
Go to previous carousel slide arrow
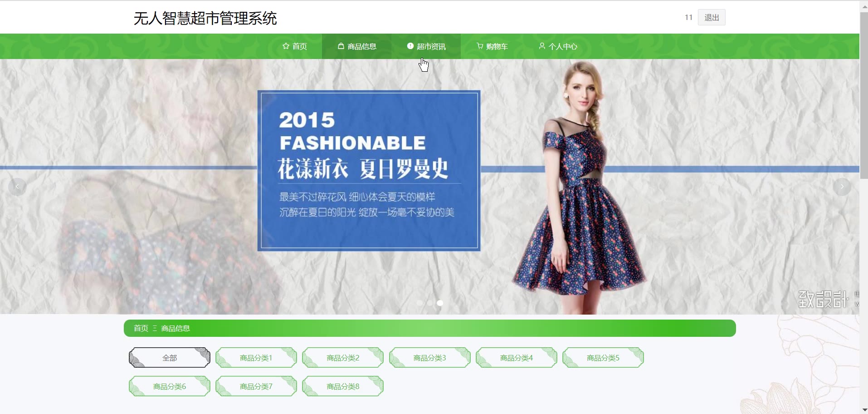tap(17, 187)
